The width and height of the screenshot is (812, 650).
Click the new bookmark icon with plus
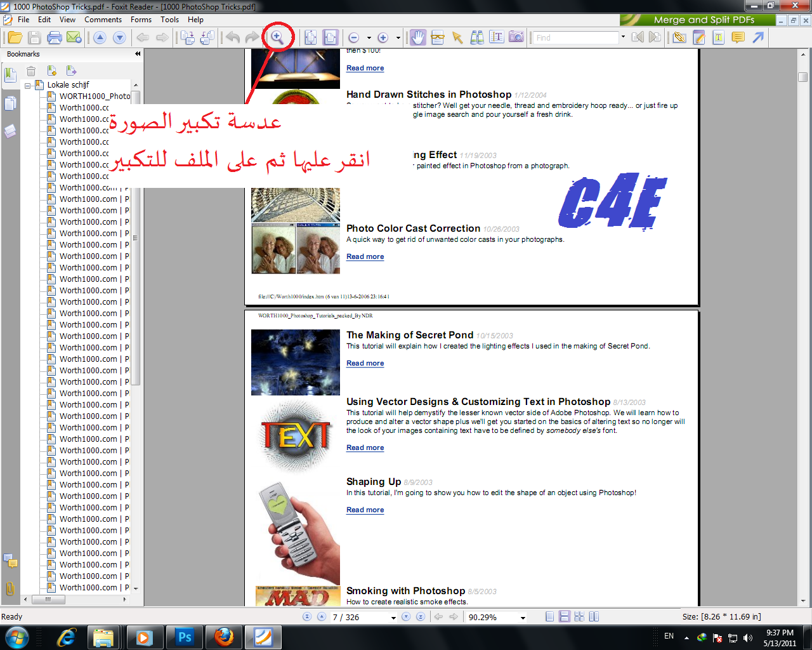click(52, 70)
